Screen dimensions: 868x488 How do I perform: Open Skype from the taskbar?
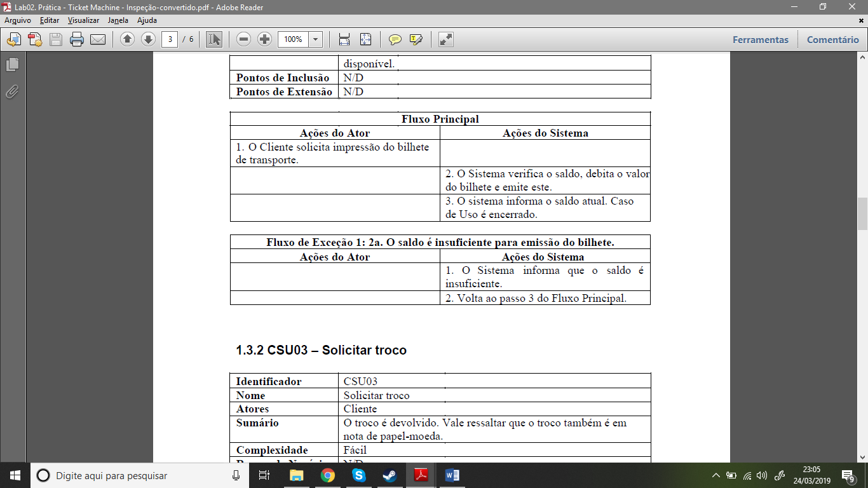(358, 475)
